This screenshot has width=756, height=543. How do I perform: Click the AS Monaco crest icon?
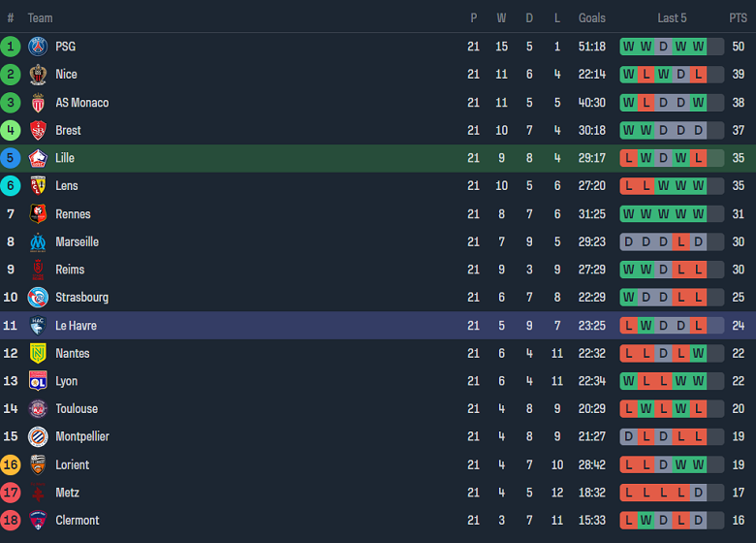[x=38, y=103]
